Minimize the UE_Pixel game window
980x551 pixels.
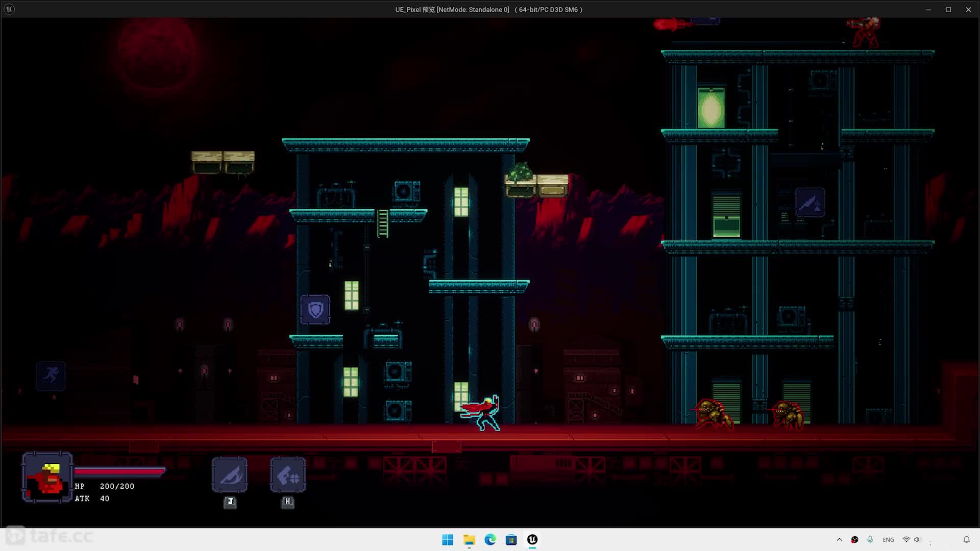click(928, 9)
